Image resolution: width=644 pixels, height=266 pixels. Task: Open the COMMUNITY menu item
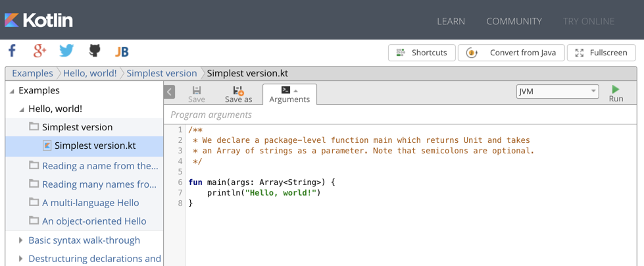[514, 21]
